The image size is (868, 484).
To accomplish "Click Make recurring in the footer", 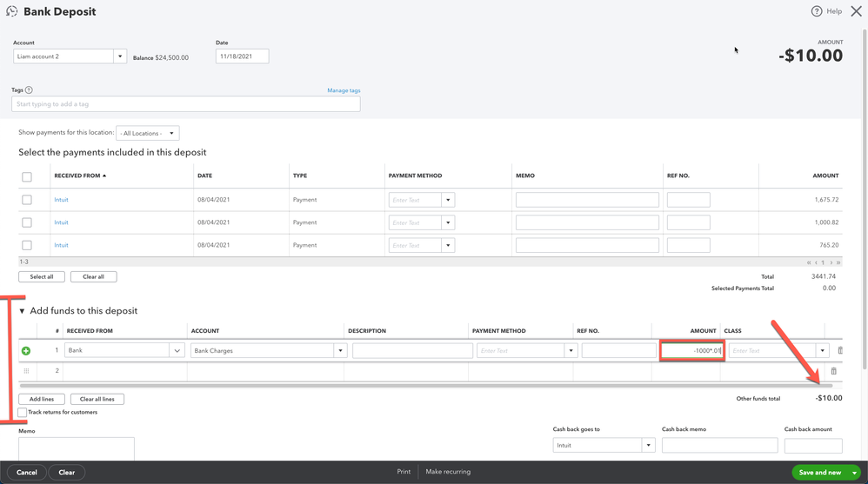I will (x=448, y=472).
